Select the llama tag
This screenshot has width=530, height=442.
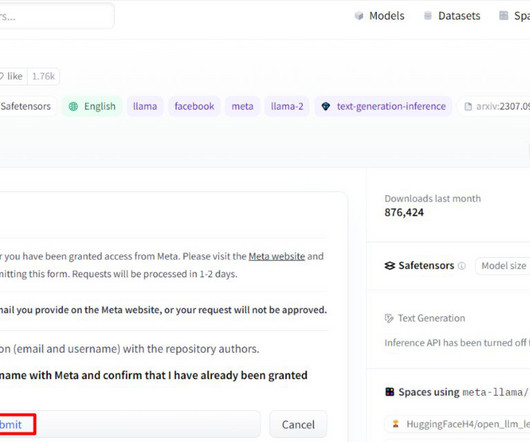[x=145, y=106]
